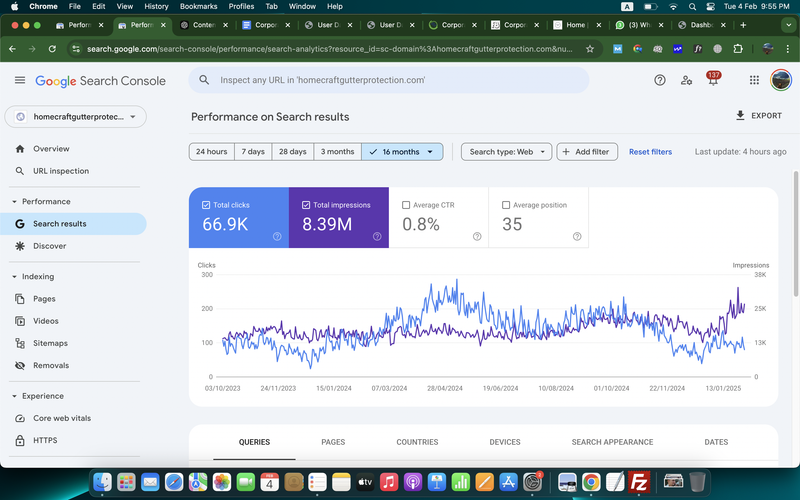Open the Google account avatar
Image resolution: width=800 pixels, height=500 pixels.
click(781, 80)
